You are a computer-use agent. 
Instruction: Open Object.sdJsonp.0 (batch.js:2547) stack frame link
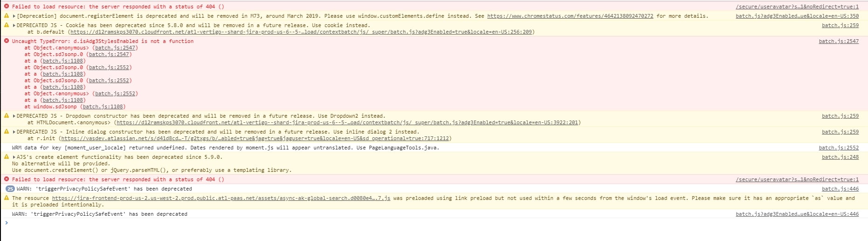(109, 54)
